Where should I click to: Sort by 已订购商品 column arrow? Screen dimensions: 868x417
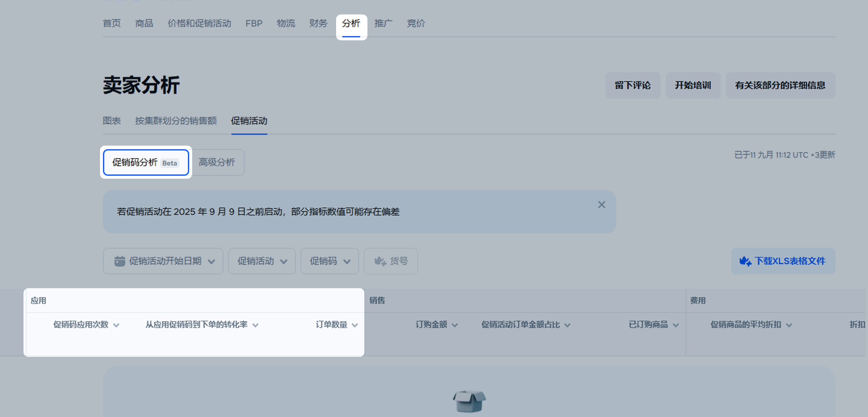point(676,325)
